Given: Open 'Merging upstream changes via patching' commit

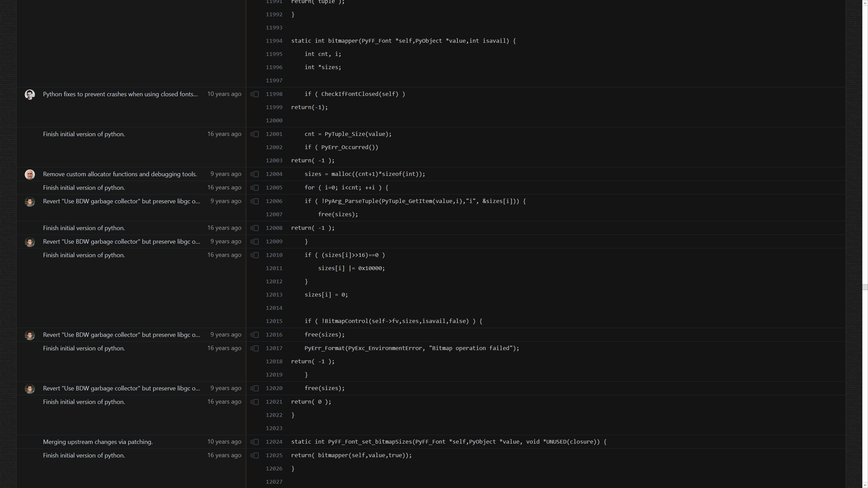Looking at the screenshot, I should [x=98, y=442].
